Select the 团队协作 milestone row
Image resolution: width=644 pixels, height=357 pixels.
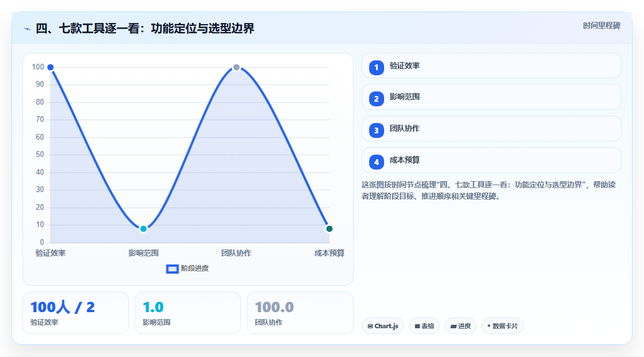[491, 129]
